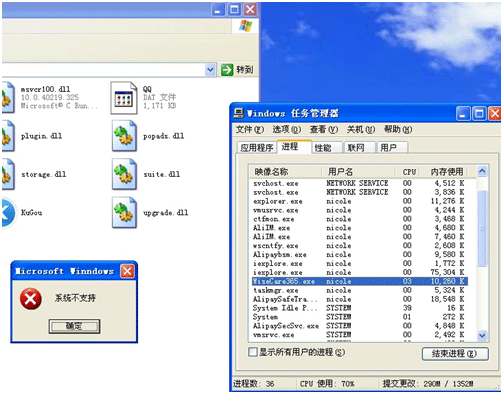Viewport: 503px width, 394px height.
Task: Toggle show processes from all users checkbox
Action: [253, 352]
